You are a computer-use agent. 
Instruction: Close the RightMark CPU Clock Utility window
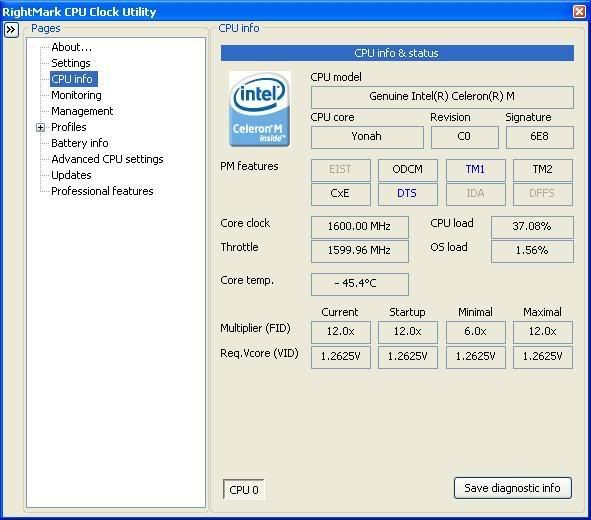(x=579, y=12)
